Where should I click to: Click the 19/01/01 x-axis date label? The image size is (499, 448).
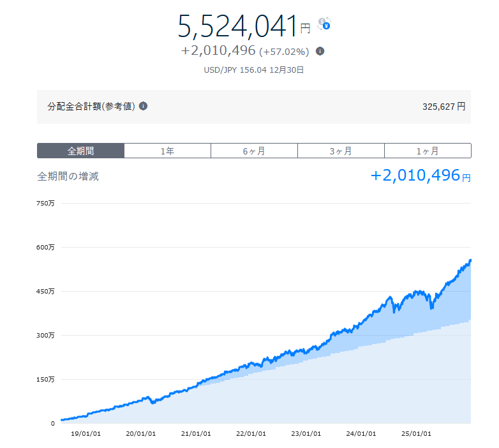click(85, 433)
